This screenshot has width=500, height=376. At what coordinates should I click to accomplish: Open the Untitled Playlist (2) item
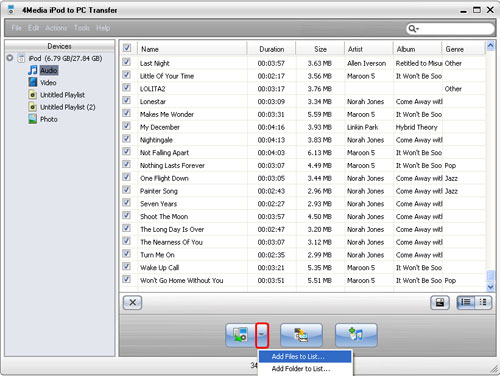point(68,107)
